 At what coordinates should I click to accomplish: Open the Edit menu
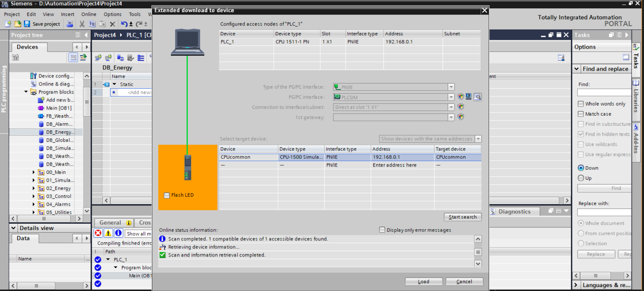tap(31, 14)
